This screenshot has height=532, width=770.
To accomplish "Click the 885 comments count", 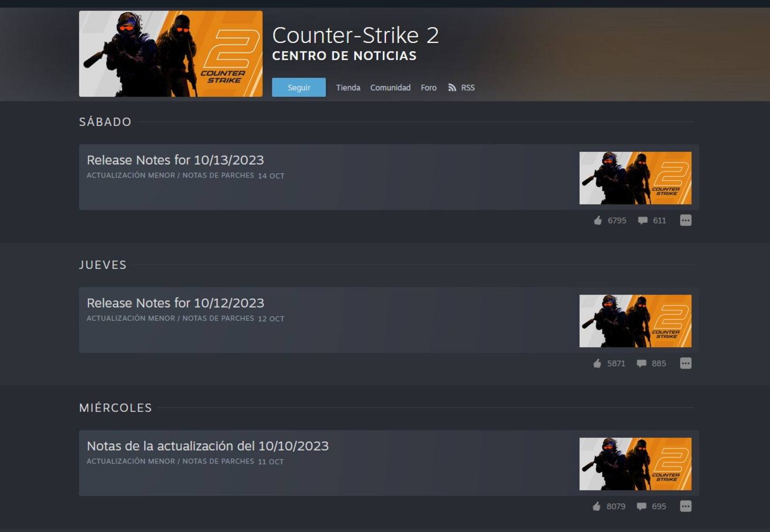I will click(659, 364).
